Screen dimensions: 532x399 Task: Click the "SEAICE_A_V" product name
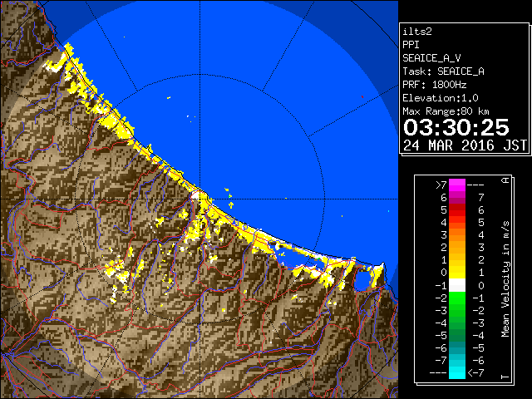(x=431, y=58)
